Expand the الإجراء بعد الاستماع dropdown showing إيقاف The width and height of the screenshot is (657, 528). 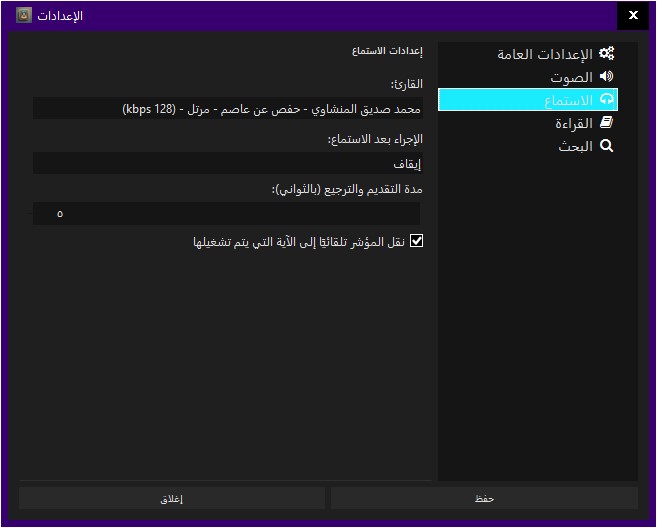[228, 163]
